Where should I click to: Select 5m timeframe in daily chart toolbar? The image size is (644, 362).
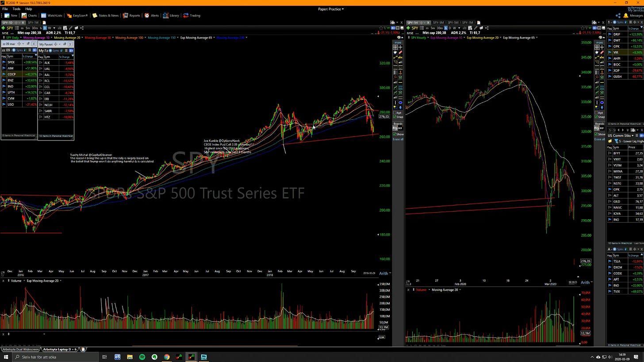pos(28,28)
